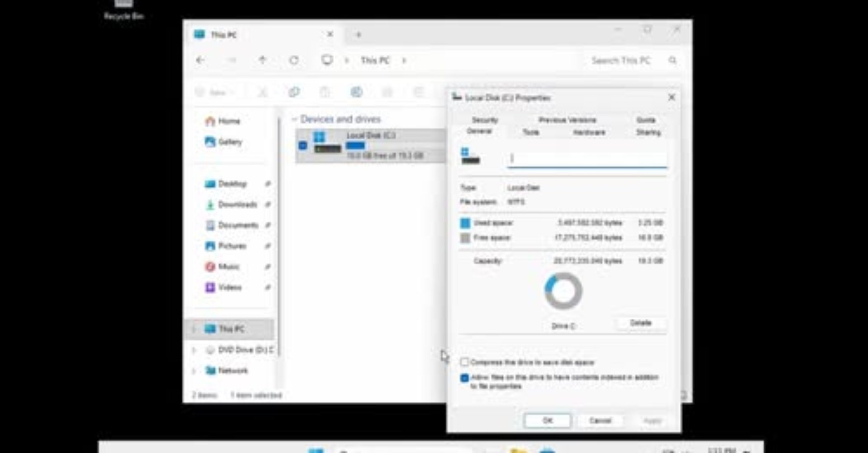868x453 pixels.
Task: Click the Copy icon in the toolbar
Action: coord(294,92)
